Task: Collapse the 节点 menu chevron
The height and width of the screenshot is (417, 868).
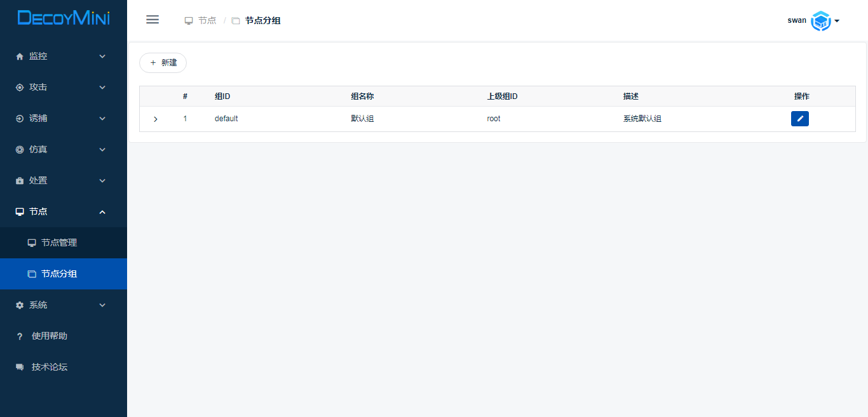Action: 102,212
